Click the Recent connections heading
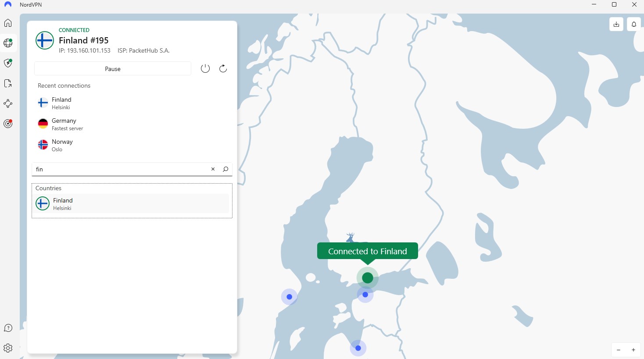This screenshot has height=359, width=644. coord(64,85)
